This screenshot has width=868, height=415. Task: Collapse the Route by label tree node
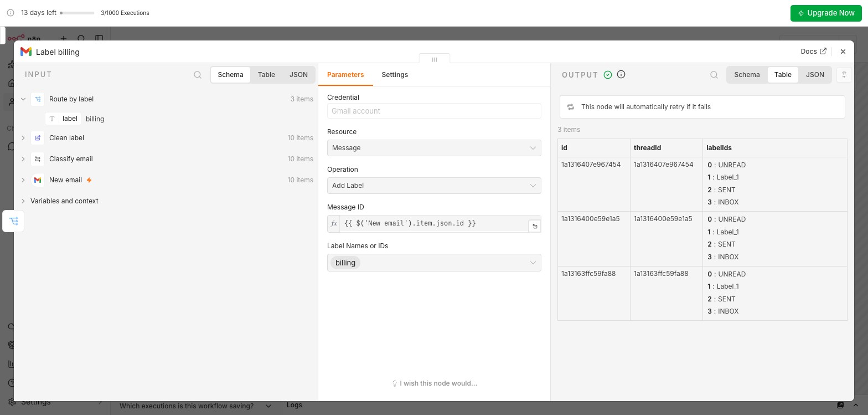[x=23, y=99]
